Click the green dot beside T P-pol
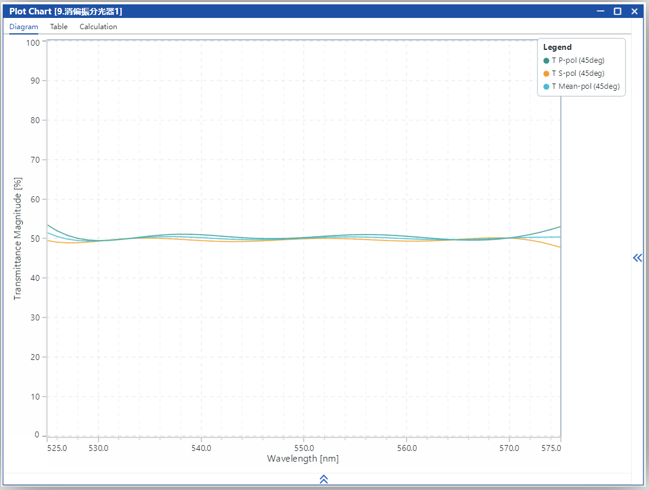This screenshot has width=649, height=490. click(546, 60)
